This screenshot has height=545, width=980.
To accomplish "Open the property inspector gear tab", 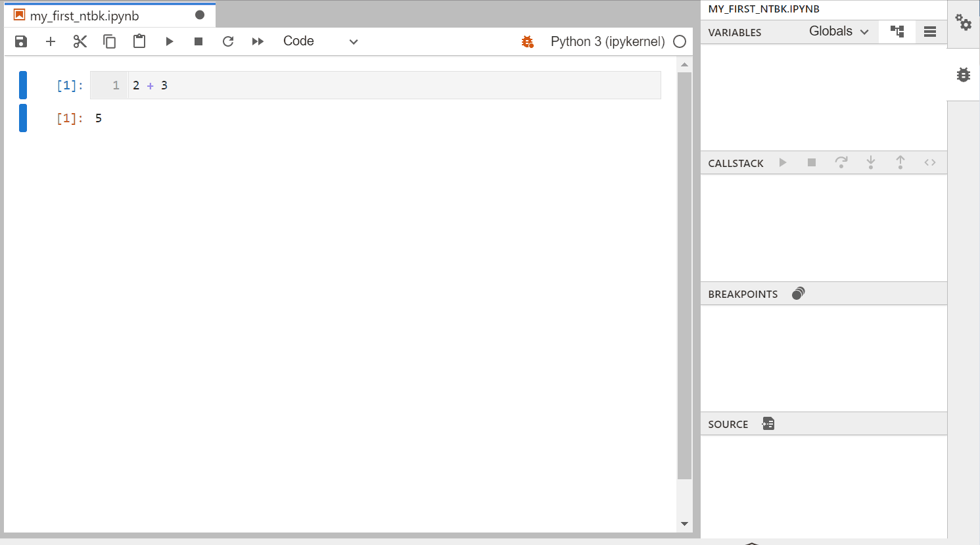I will [x=963, y=24].
